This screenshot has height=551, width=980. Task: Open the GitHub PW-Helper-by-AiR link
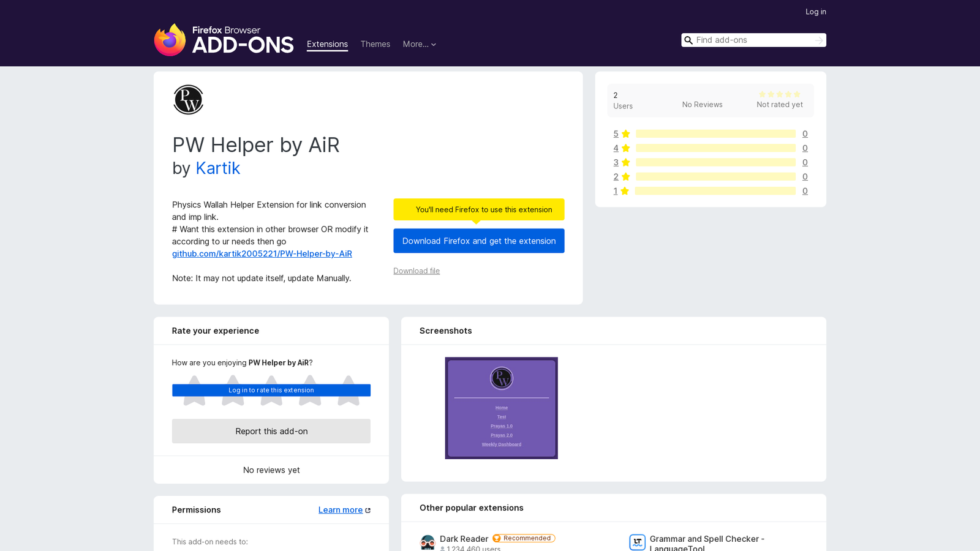click(262, 253)
